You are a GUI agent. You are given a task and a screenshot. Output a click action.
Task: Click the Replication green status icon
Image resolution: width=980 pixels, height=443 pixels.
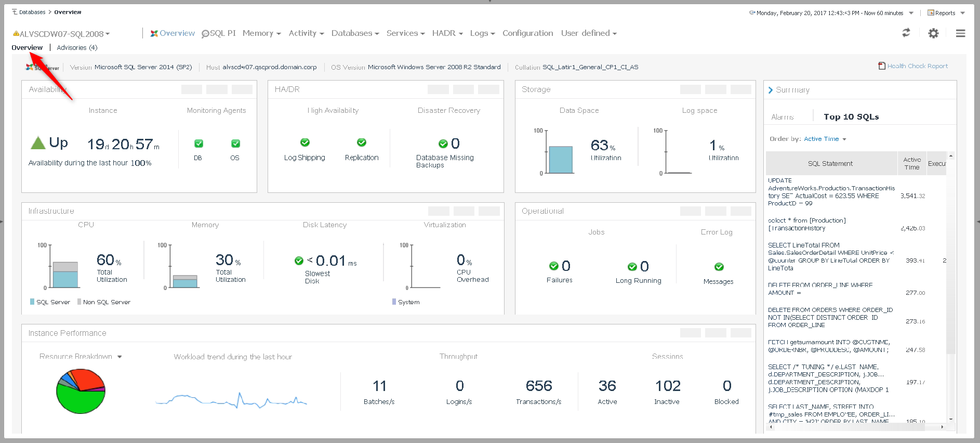pyautogui.click(x=362, y=142)
